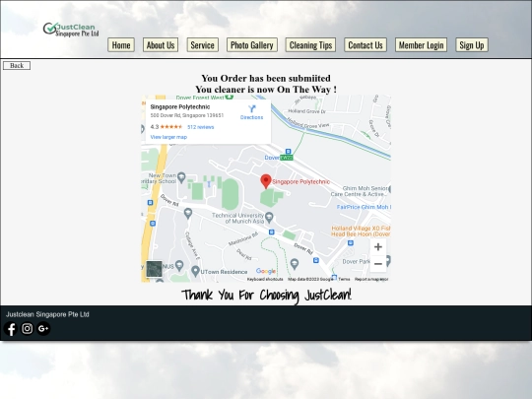Open the 512 reviews link
Screen dimensions: 532x399
pyautogui.click(x=201, y=127)
